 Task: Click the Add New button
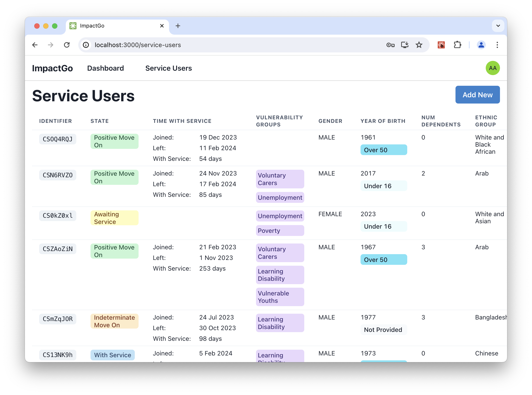[x=478, y=95]
